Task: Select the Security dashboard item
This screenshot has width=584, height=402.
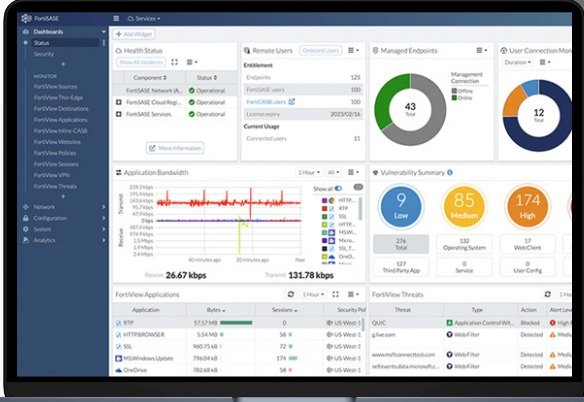Action: click(x=44, y=54)
